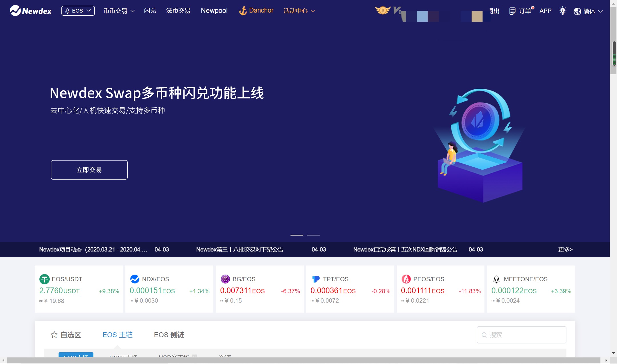Viewport: 617px width, 364px height.
Task: Open the 第三十八批交易对下架公告 announcement
Action: click(240, 250)
